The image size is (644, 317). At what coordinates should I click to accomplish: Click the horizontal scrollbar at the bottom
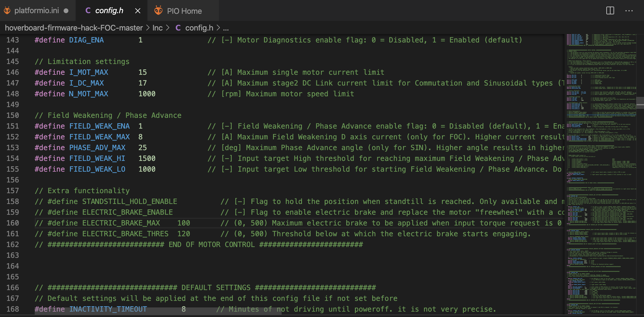coord(158,311)
